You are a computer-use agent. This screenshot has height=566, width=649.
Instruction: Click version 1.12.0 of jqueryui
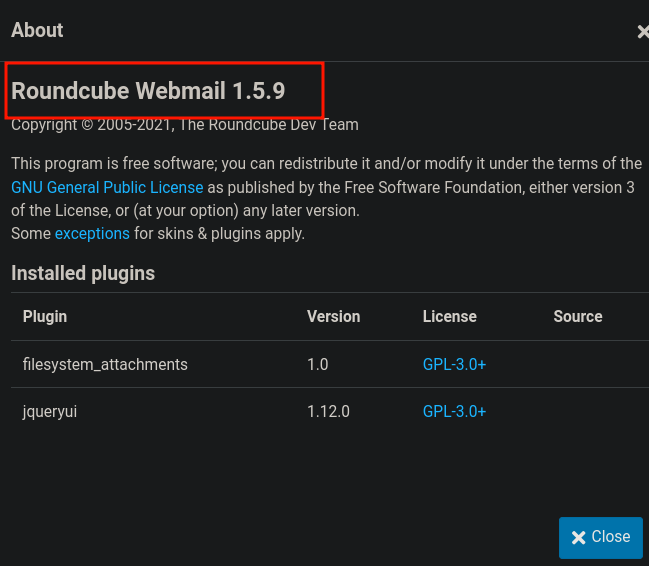click(x=328, y=412)
